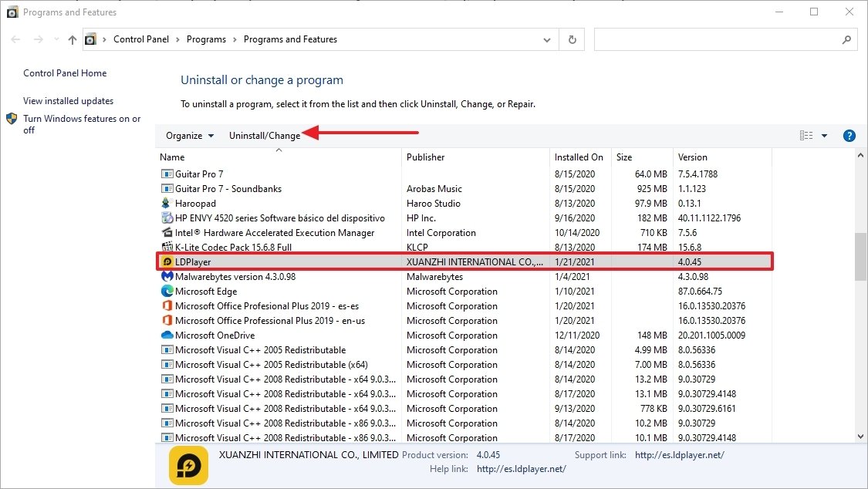Click the Forward navigation arrow
This screenshot has width=868, height=489.
[x=39, y=39]
